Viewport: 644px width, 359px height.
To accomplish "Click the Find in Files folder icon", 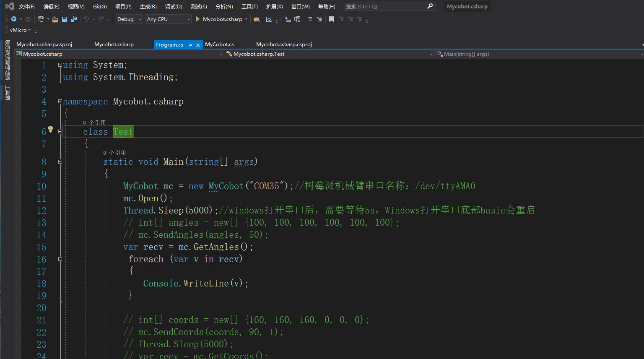I will tap(257, 19).
